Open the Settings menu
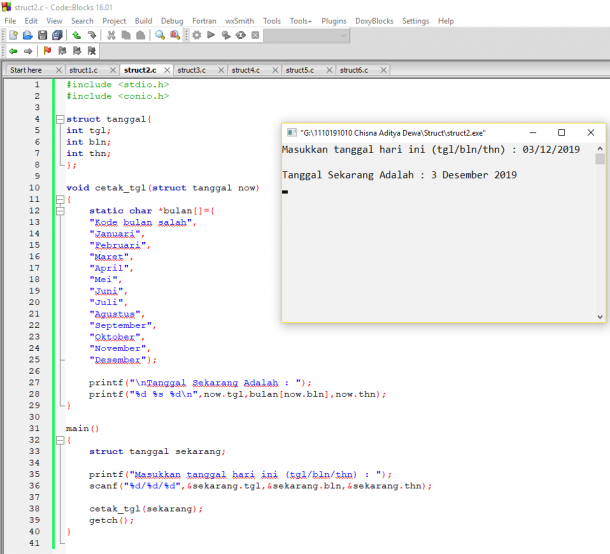The image size is (610, 554). pyautogui.click(x=415, y=21)
